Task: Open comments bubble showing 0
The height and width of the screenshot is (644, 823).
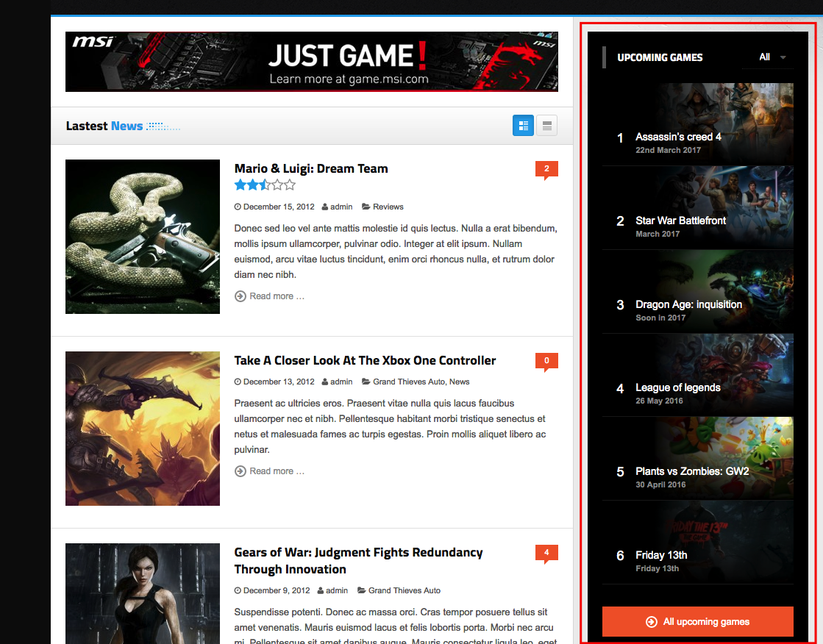Action: (x=546, y=362)
